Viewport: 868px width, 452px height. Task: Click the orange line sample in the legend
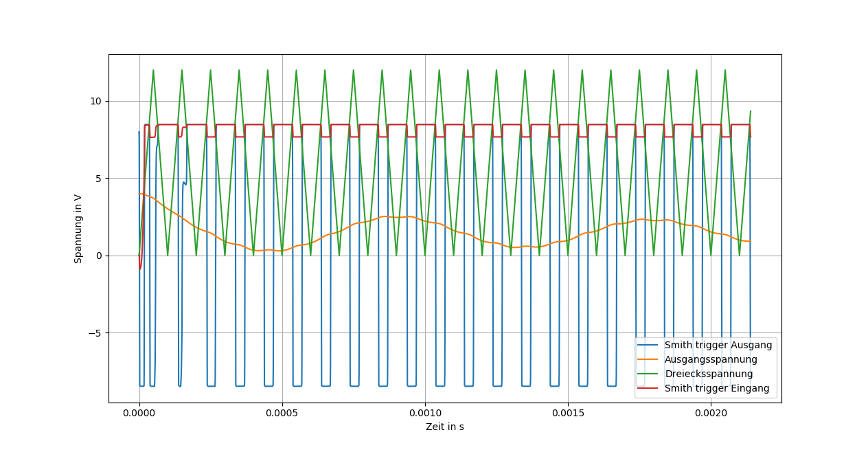coord(648,359)
